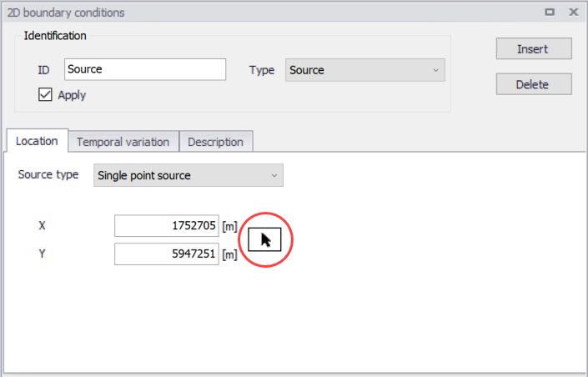588x377 pixels.
Task: Open the Temporal variation tab
Action: click(123, 142)
